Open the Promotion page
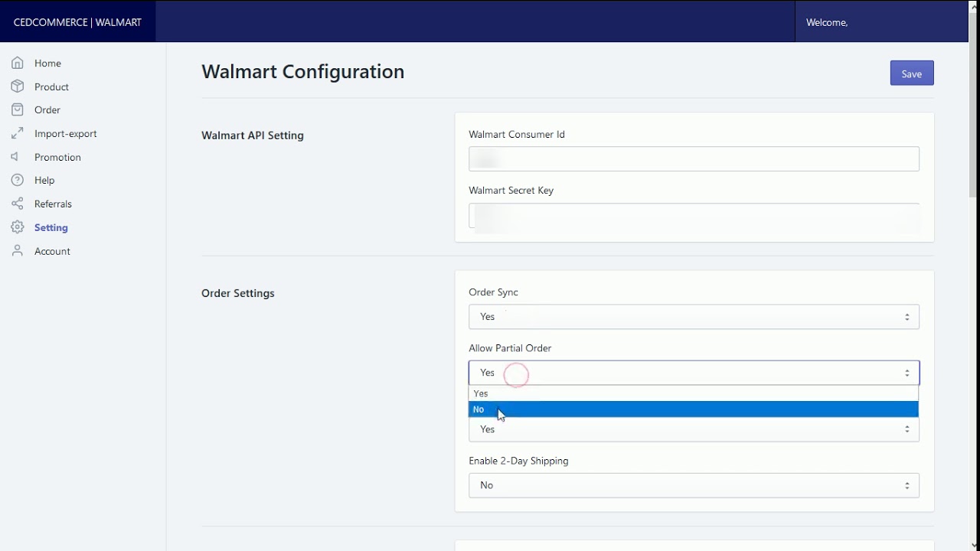The image size is (980, 551). click(57, 158)
